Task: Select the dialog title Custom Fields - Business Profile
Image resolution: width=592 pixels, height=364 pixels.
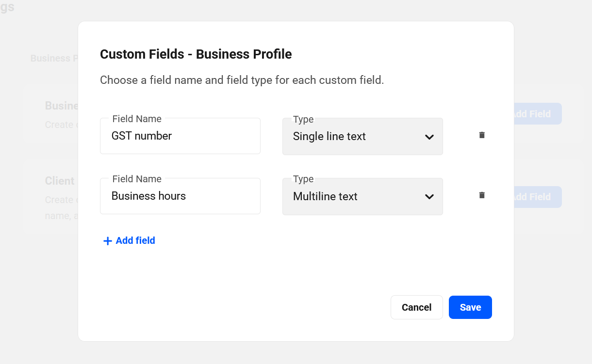Action: [196, 54]
